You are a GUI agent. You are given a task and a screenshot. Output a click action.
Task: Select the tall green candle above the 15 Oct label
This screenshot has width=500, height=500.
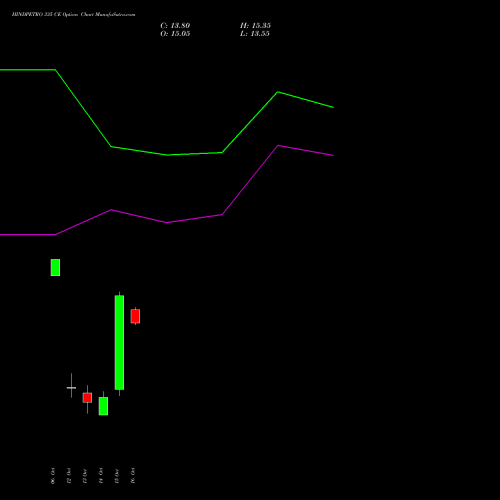[x=119, y=342]
